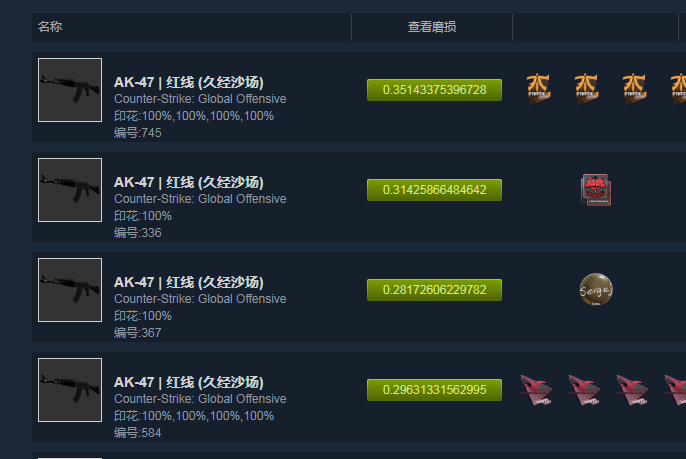The height and width of the screenshot is (459, 686).
Task: Click second mousesports sticker on item 584
Action: coord(585,390)
